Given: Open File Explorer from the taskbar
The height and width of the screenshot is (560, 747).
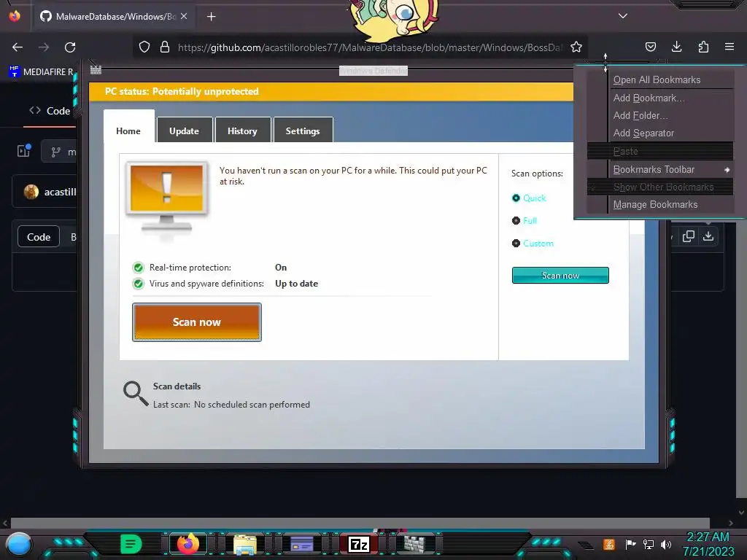Looking at the screenshot, I should tap(245, 544).
